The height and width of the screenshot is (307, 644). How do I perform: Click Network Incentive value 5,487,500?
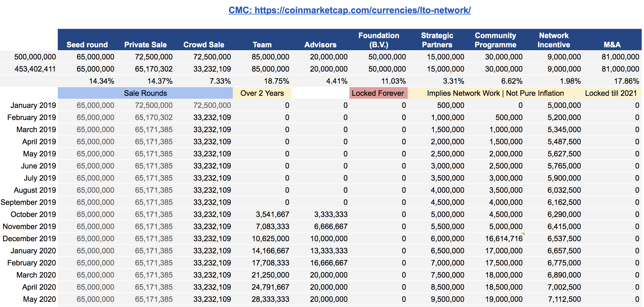tap(564, 142)
